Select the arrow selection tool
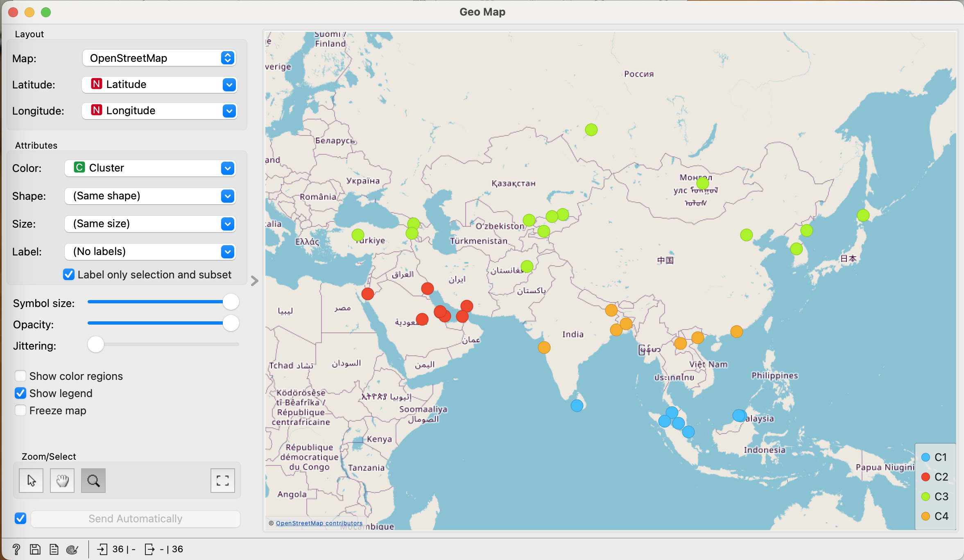964x560 pixels. 31,481
